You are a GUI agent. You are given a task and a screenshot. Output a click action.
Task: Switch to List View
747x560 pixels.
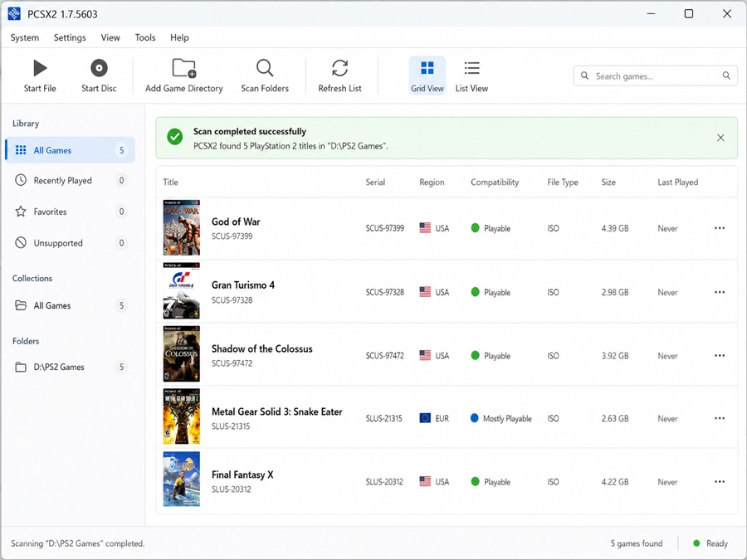[x=471, y=75]
